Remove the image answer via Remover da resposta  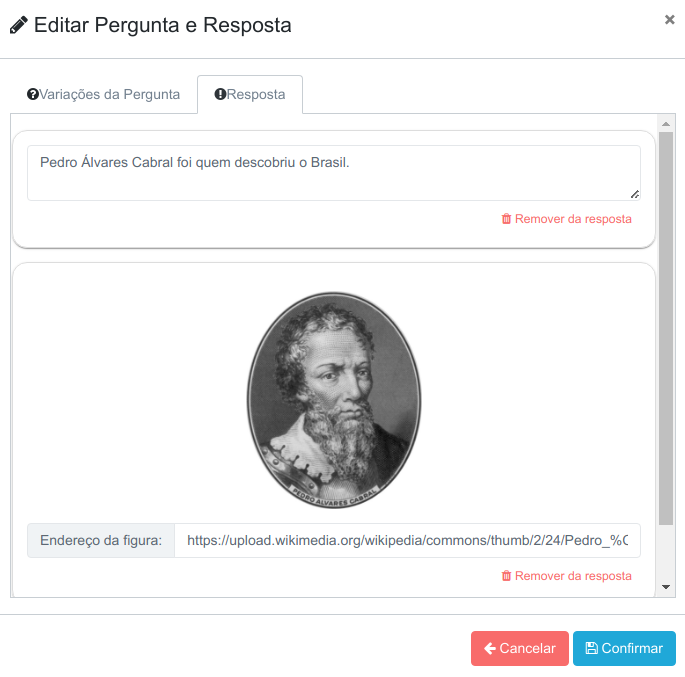567,576
